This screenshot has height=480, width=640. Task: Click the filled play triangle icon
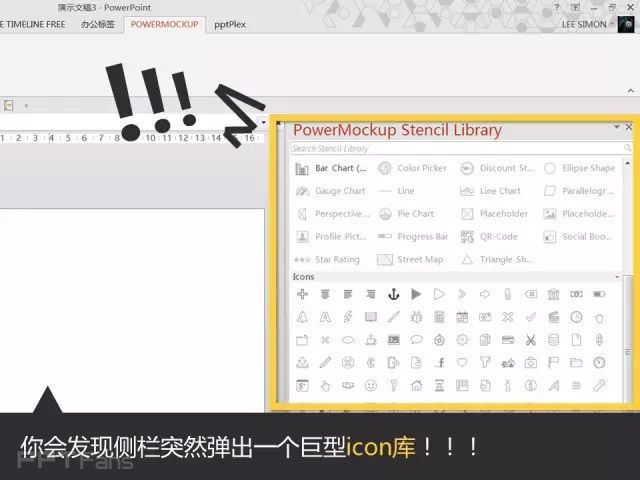pyautogui.click(x=416, y=294)
